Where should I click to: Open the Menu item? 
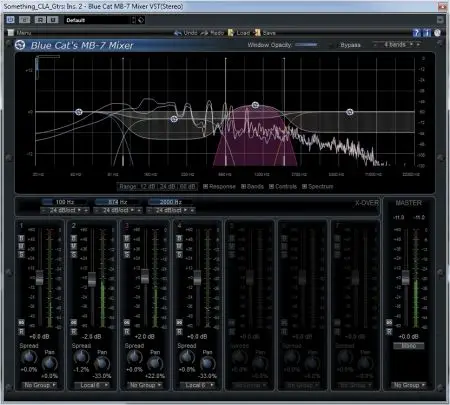pyautogui.click(x=20, y=33)
